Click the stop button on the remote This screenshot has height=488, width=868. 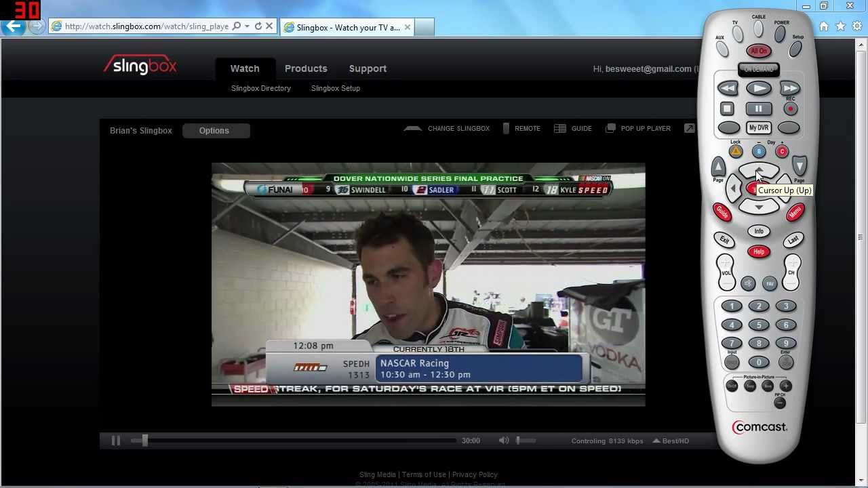727,108
